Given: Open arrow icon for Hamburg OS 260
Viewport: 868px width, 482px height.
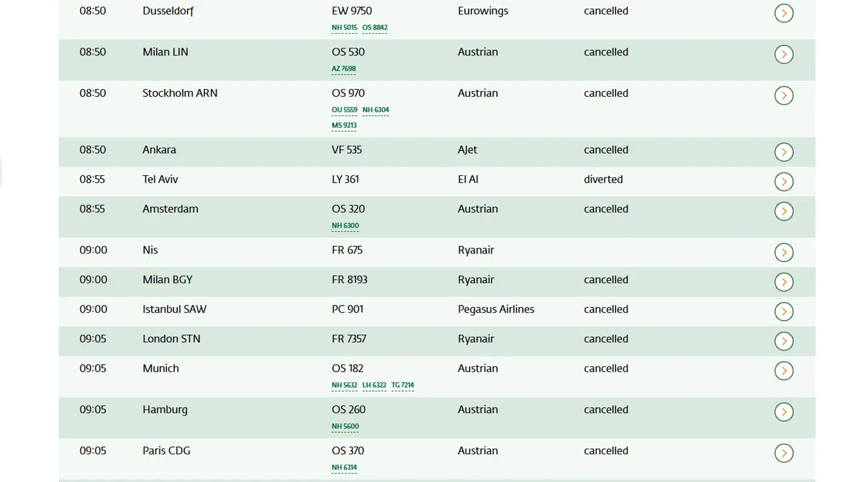Looking at the screenshot, I should (784, 412).
